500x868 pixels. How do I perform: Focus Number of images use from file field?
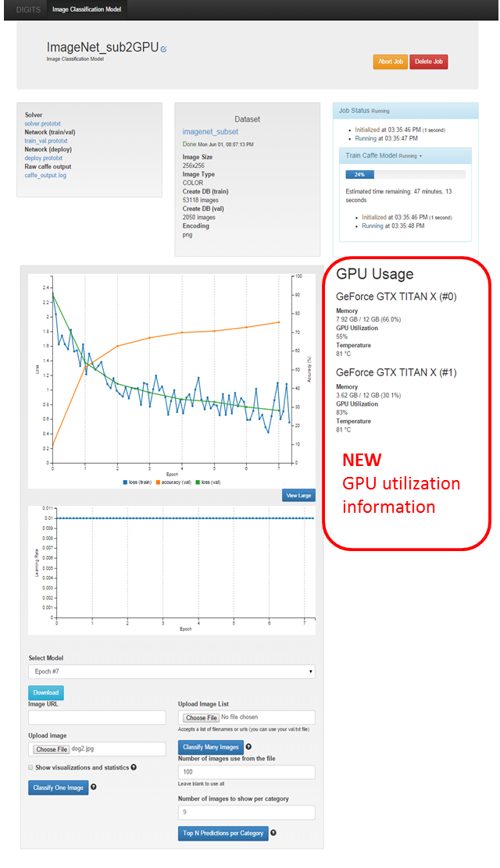(247, 772)
